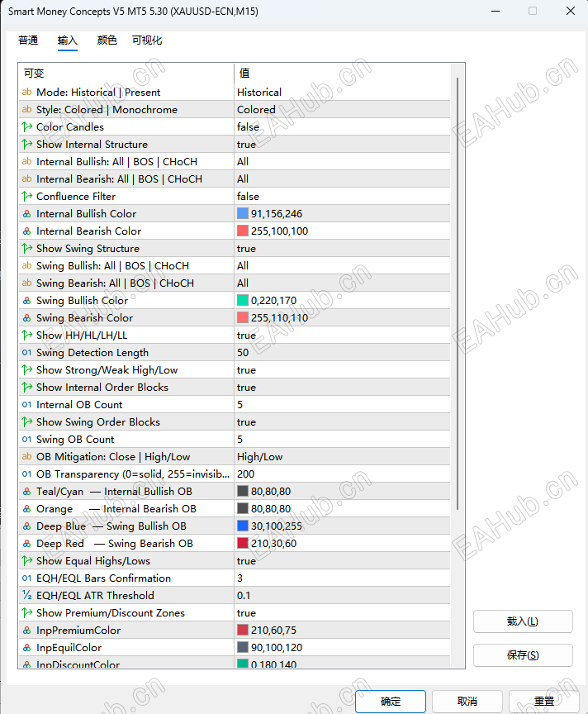Open color dropdown for InpPremiumColor 210,60,75
The image size is (588, 714).
(x=342, y=631)
